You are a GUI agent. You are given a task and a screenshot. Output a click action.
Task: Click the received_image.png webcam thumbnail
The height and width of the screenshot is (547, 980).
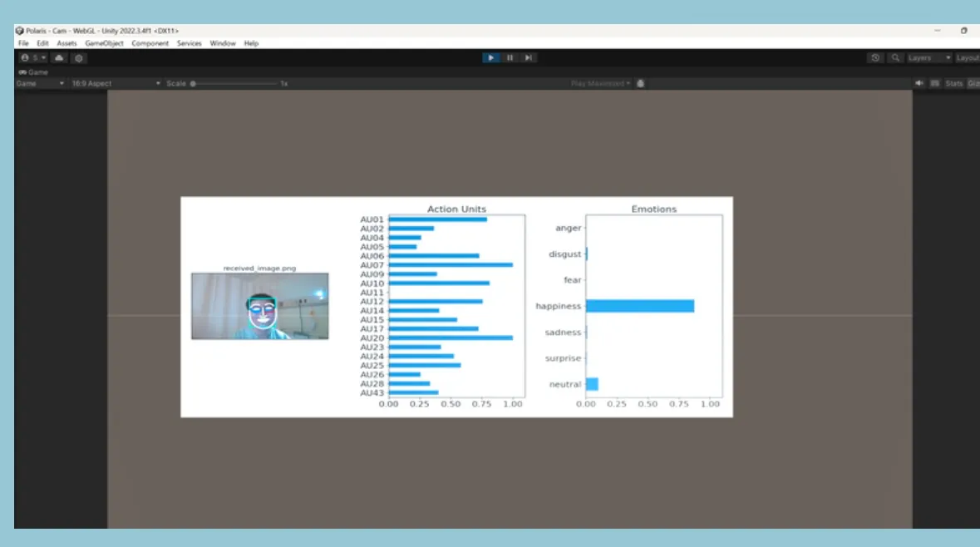coord(259,306)
